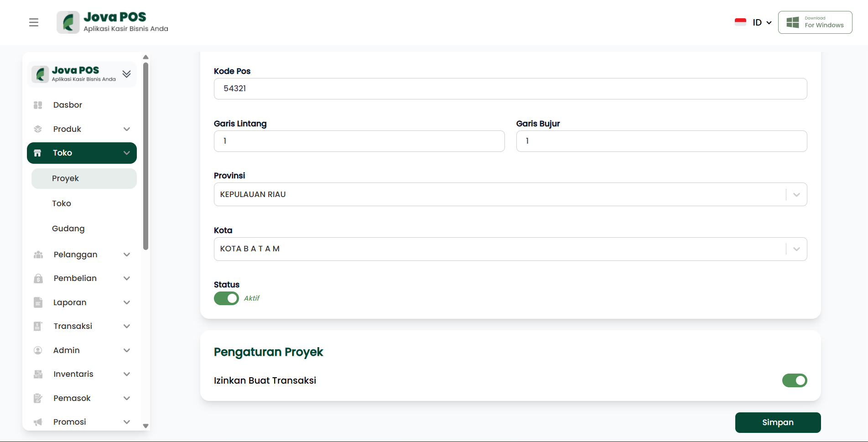Screen dimensions: 868x442
Task: Select Gudang in the Toko submenu
Action: (x=68, y=229)
